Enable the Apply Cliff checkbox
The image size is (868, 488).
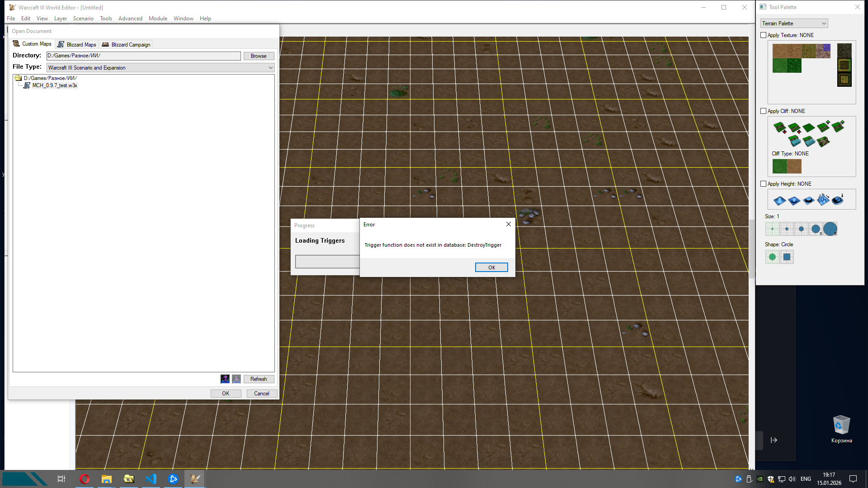(x=764, y=111)
